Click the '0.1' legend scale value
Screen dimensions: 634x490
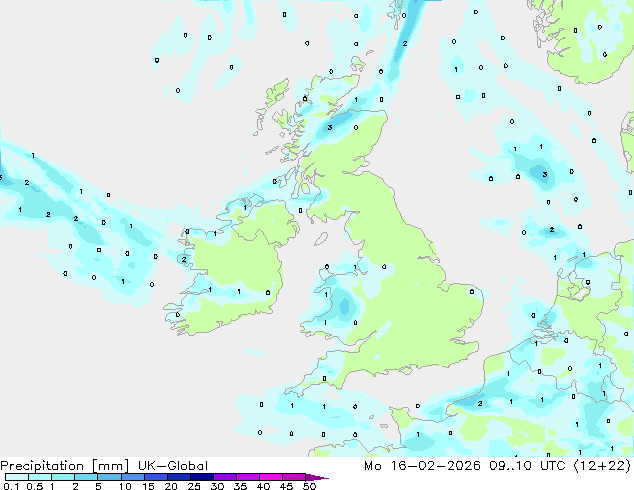11,486
